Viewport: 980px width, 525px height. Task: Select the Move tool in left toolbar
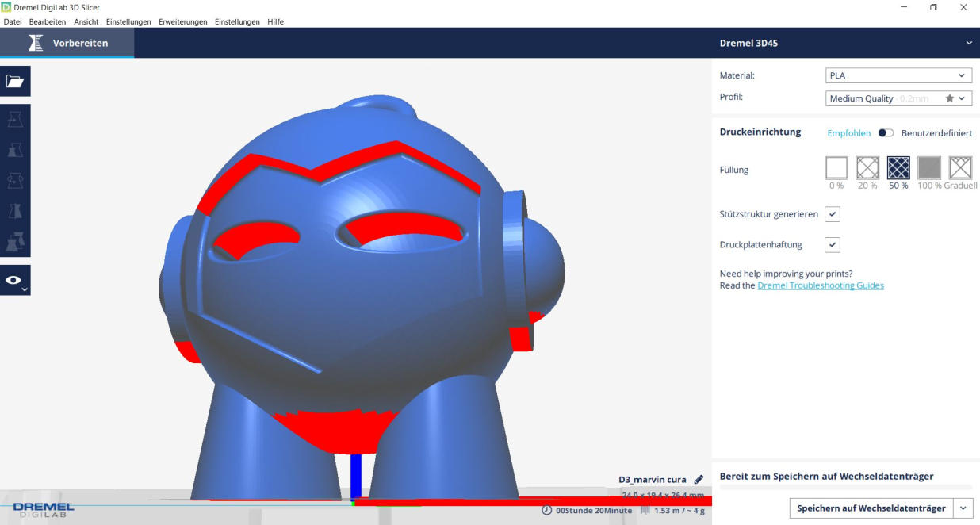click(x=15, y=119)
